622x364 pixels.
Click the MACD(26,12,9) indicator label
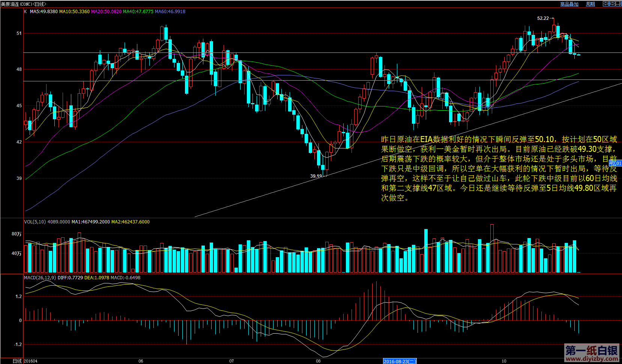coord(40,278)
